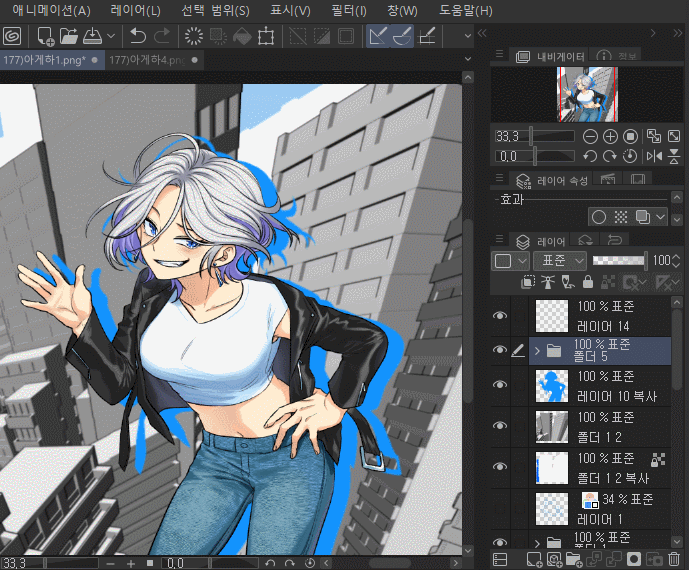Open the palette color dropdown in layer panel
Screen dimensions: 689x570
[510, 261]
